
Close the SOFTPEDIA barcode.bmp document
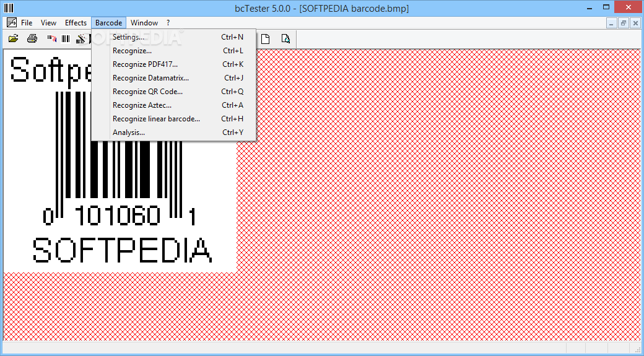point(635,24)
